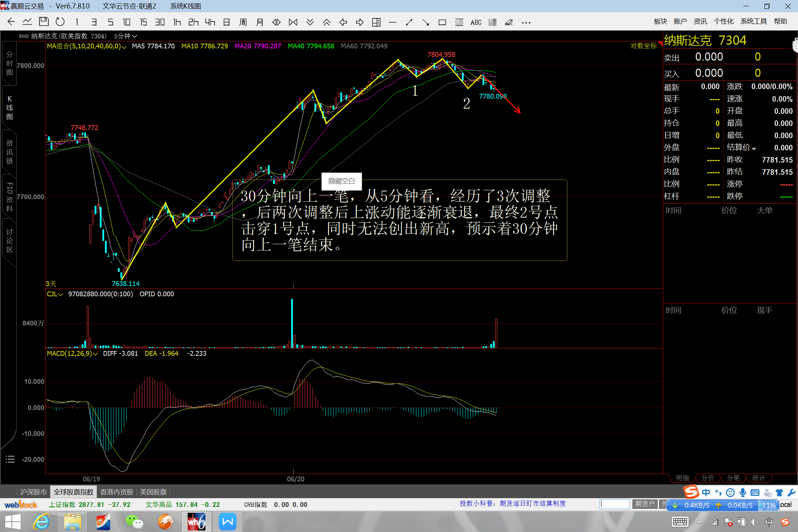Switch to 3-minute period
798x532 pixels.
94,22
